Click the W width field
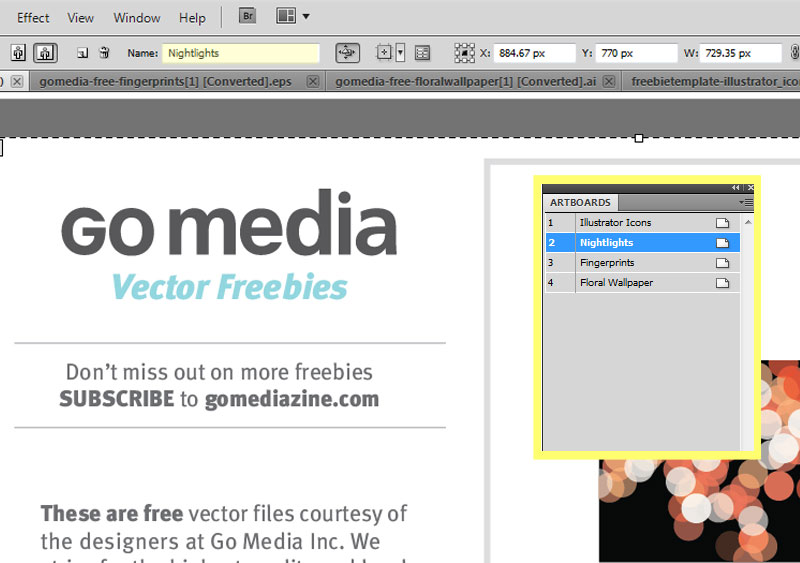This screenshot has height=563, width=800. pos(740,53)
